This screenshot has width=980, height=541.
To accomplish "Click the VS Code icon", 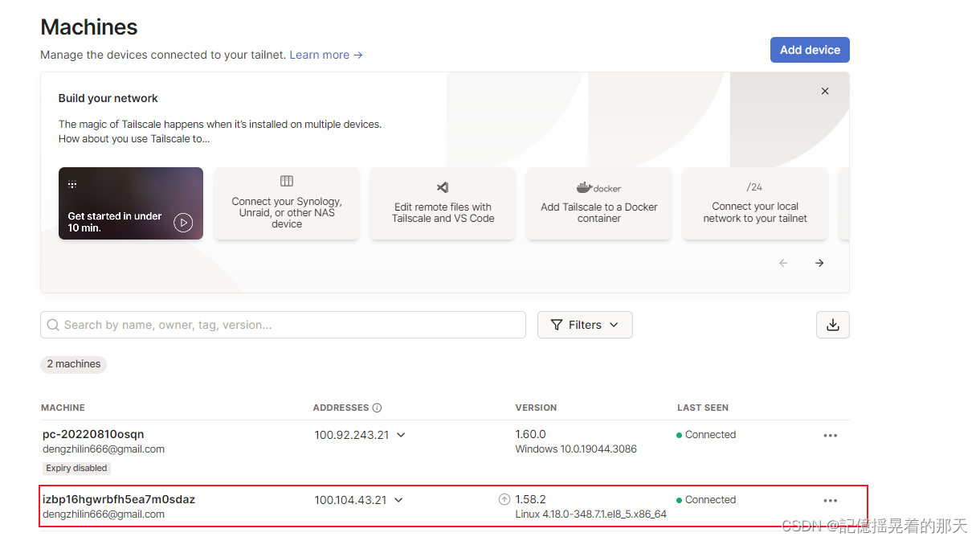I will [443, 187].
